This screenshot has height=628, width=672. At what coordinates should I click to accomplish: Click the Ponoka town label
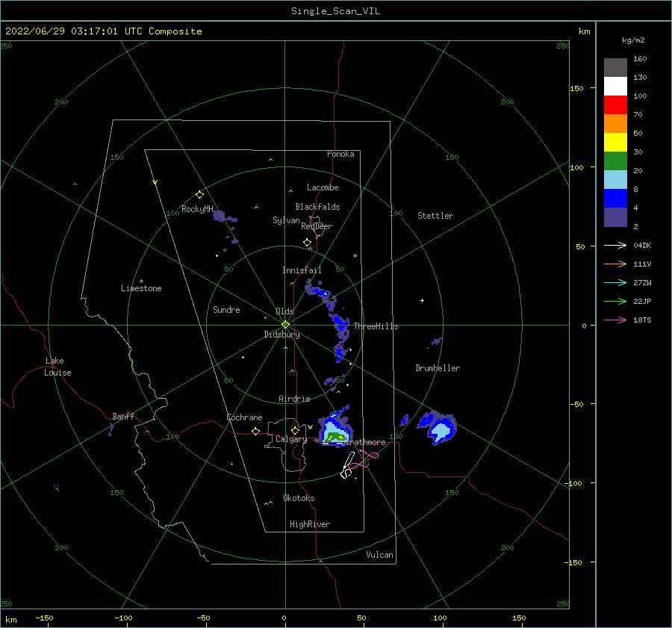tap(340, 154)
